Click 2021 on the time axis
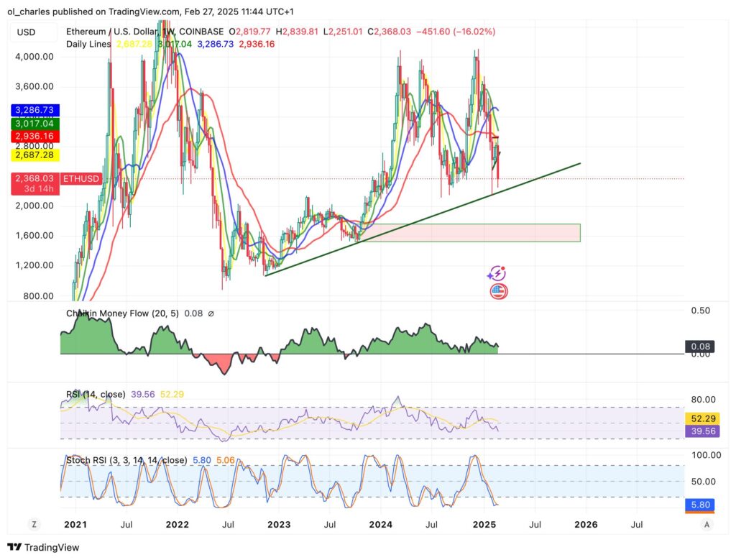 coord(75,525)
